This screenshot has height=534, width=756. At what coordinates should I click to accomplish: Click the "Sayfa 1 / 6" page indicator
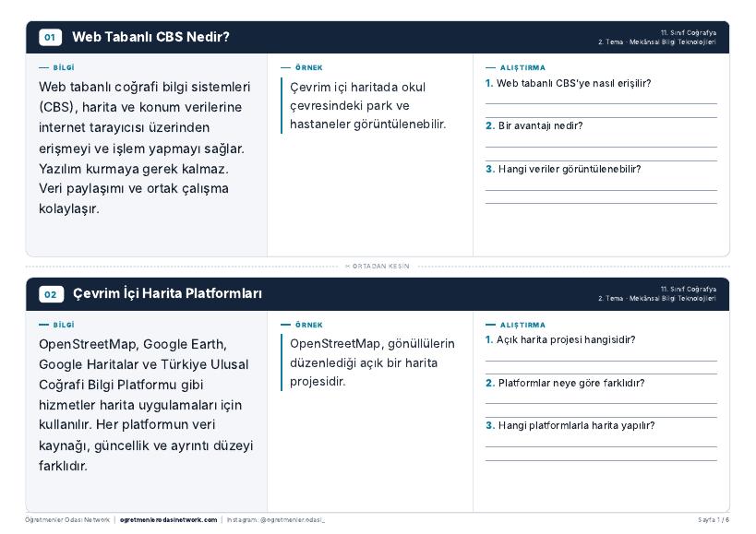[x=714, y=520]
